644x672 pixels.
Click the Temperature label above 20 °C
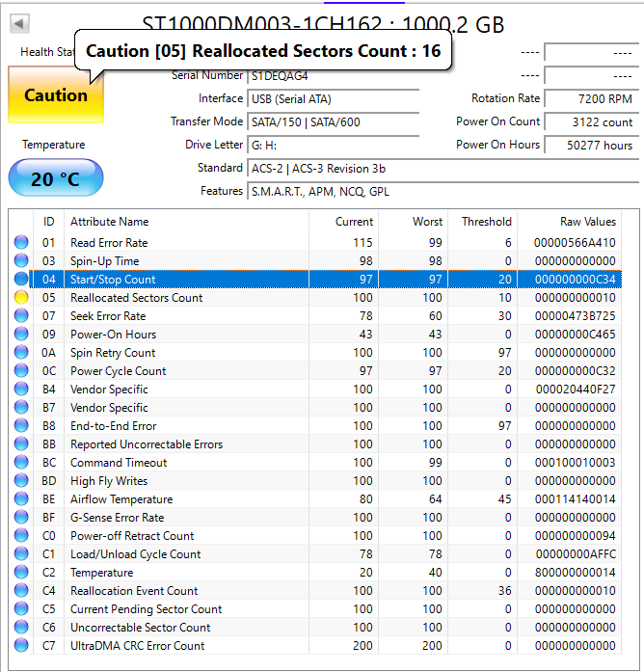tap(54, 145)
